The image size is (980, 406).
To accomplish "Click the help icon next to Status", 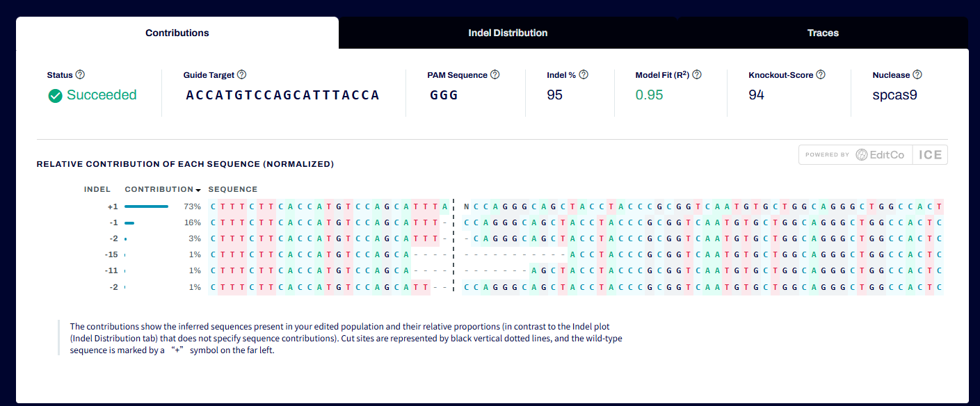I will pyautogui.click(x=80, y=75).
